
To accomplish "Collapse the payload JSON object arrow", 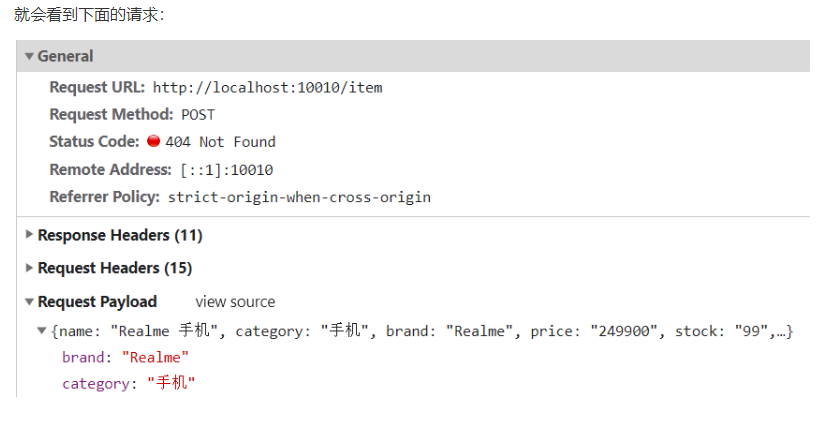I will (41, 331).
